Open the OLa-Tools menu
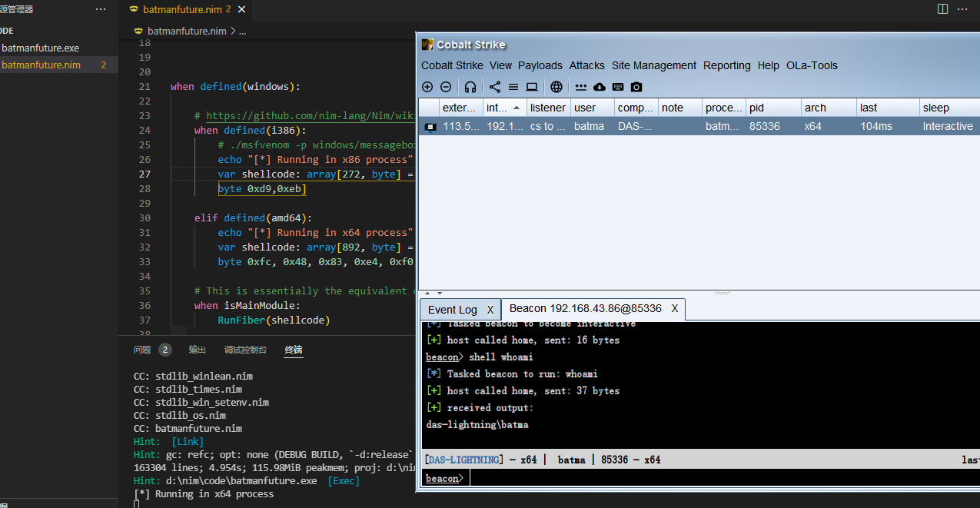 coord(812,65)
